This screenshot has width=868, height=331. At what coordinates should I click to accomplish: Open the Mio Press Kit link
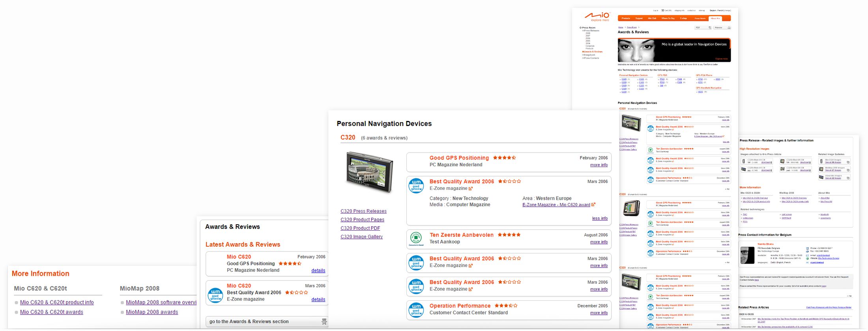[826, 202]
